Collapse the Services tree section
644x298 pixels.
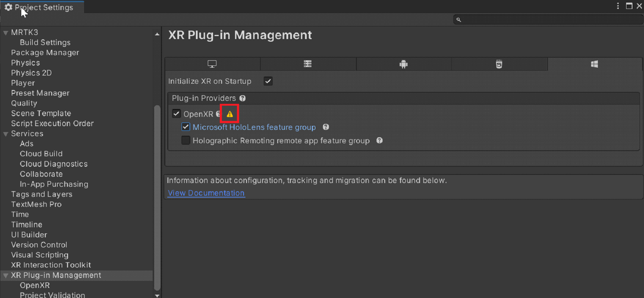click(x=6, y=134)
